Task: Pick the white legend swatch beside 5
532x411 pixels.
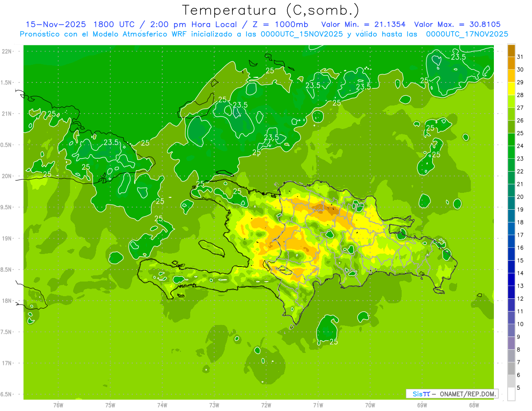Action: pos(511,394)
